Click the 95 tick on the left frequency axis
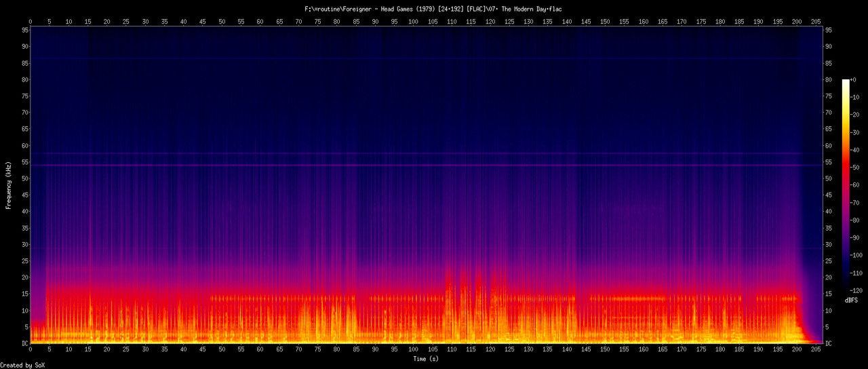Screen dimensions: 868x369 coord(24,30)
